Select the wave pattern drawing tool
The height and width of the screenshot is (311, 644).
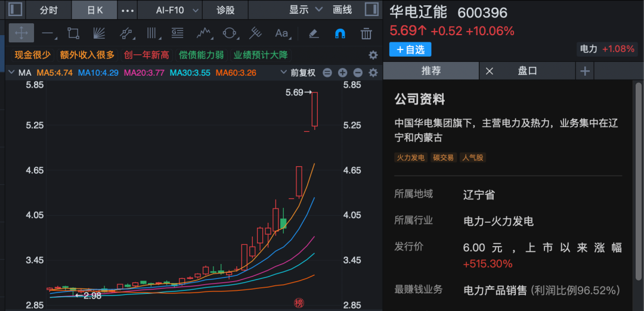(204, 33)
